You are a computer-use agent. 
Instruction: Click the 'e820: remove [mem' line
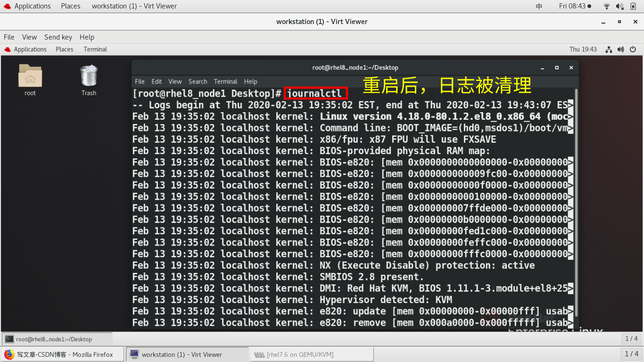click(x=353, y=323)
